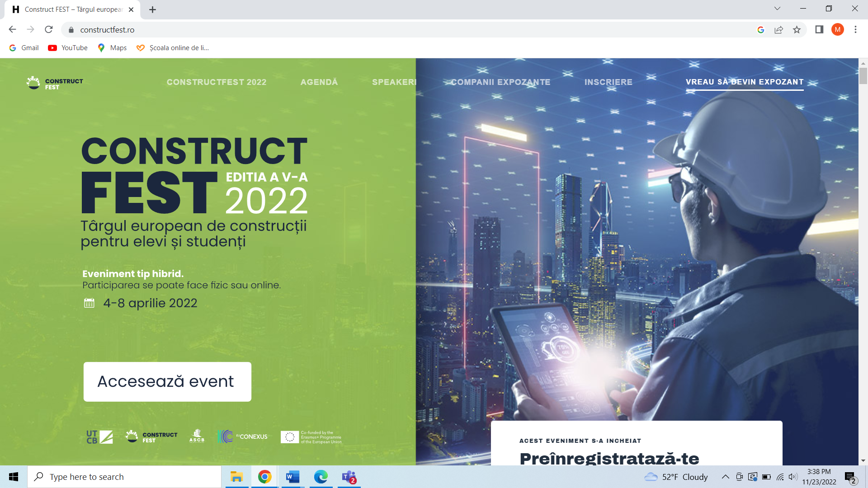The height and width of the screenshot is (488, 868).
Task: Show hidden system tray icons
Action: (725, 477)
